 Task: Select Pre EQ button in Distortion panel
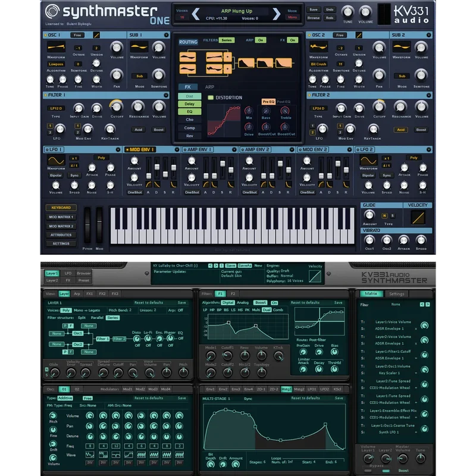pyautogui.click(x=268, y=102)
